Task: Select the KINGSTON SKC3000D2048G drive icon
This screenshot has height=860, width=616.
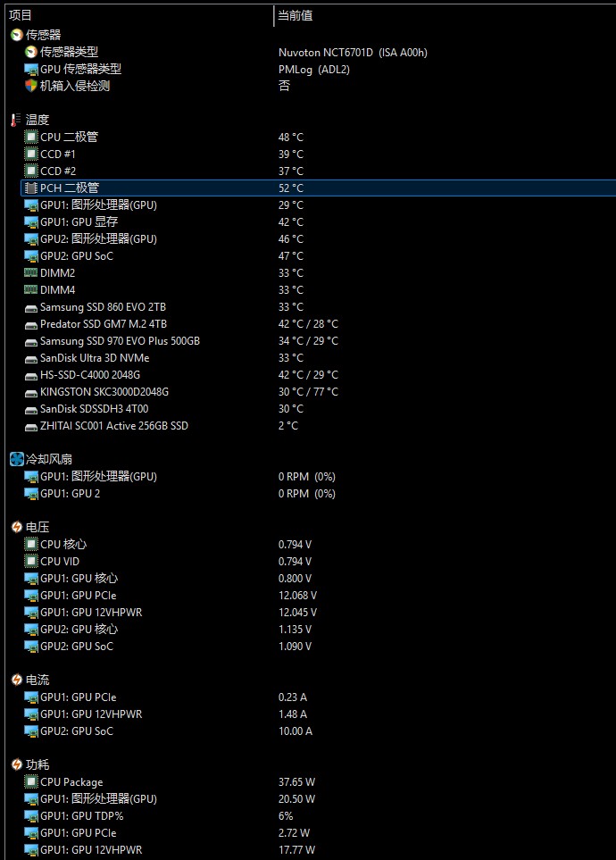Action: click(x=31, y=393)
